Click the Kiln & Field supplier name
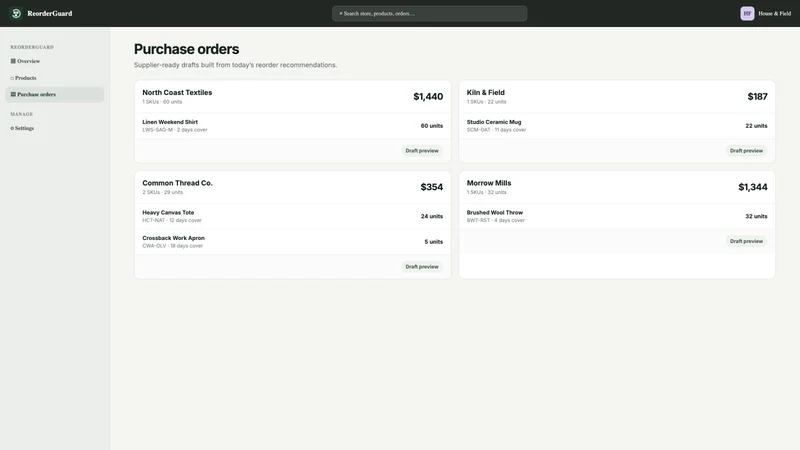 (485, 92)
